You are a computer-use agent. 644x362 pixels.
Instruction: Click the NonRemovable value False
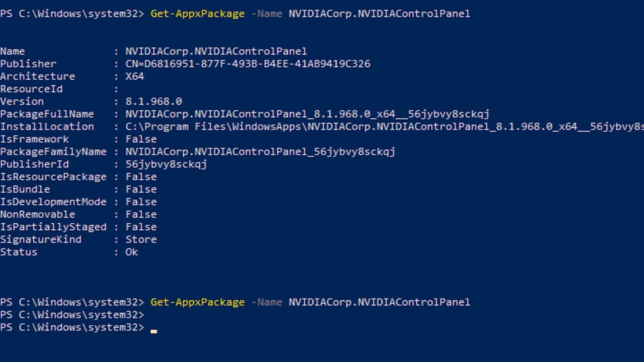pyautogui.click(x=141, y=214)
